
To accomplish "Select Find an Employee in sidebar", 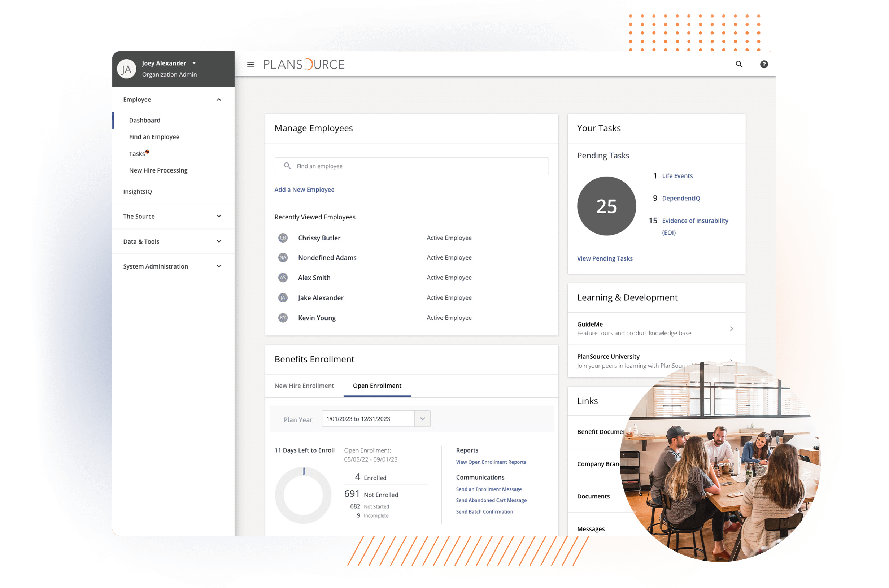I will (x=154, y=137).
